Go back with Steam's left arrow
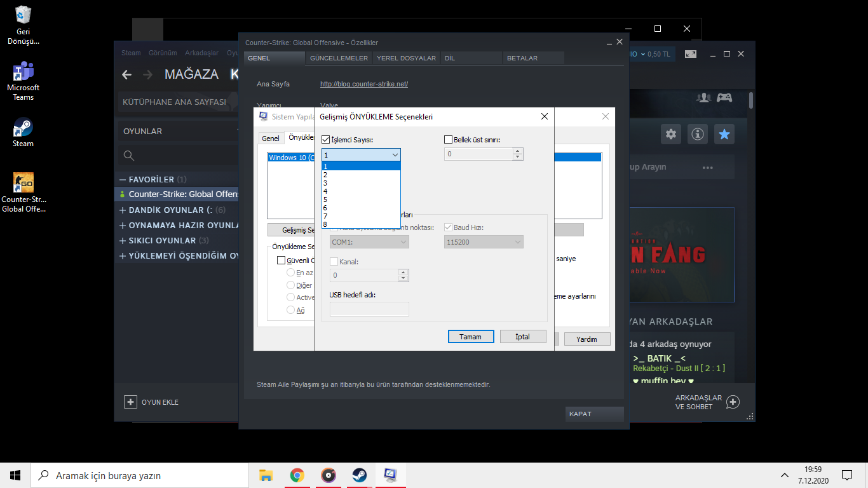 [x=126, y=74]
